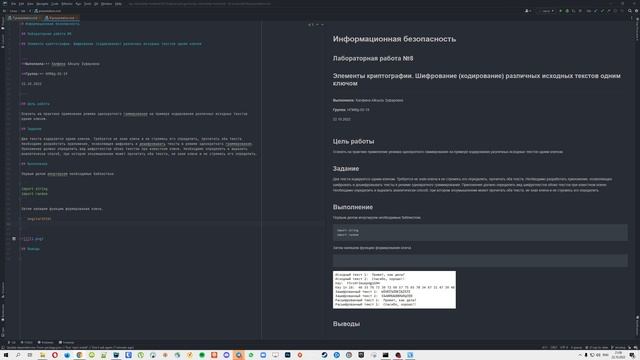The width and height of the screenshot is (640, 360).
Task: Open the Window menu
Action: click(x=106, y=4)
